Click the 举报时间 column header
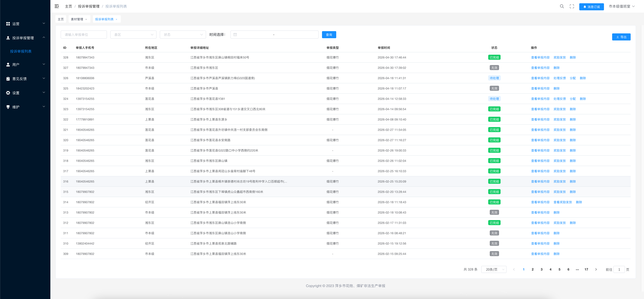Image resolution: width=644 pixels, height=299 pixels. coord(384,48)
